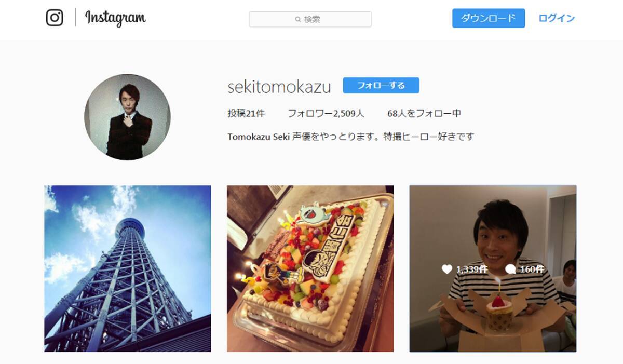Open the sekitomokazu profile picture
This screenshot has height=364, width=623.
pyautogui.click(x=127, y=117)
